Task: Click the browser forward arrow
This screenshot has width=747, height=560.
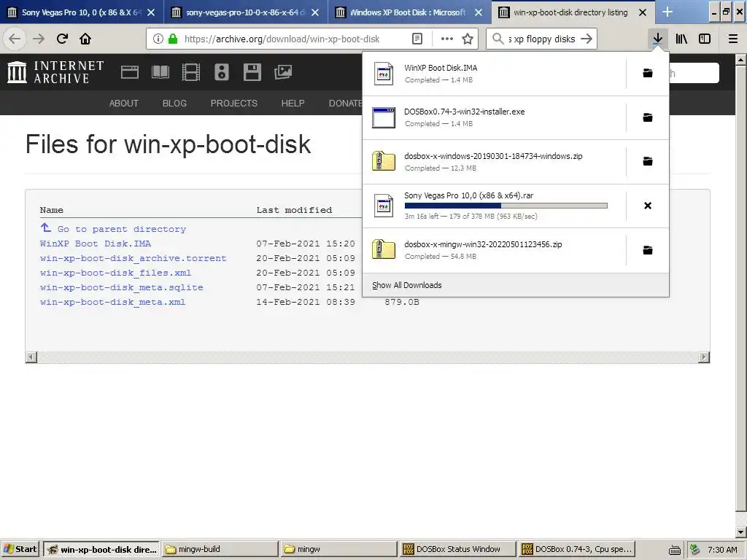Action: 39,39
